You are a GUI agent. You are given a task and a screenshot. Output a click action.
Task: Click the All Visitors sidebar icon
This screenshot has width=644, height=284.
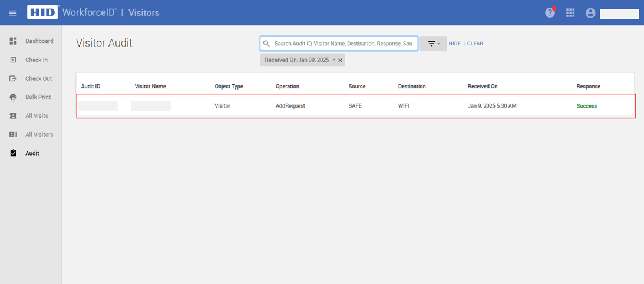[x=13, y=134]
